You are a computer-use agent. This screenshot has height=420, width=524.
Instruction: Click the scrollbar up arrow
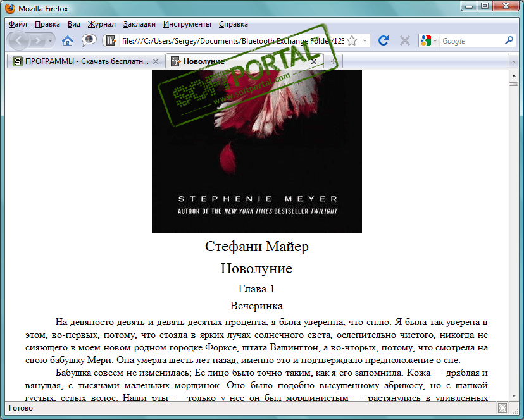click(x=514, y=75)
